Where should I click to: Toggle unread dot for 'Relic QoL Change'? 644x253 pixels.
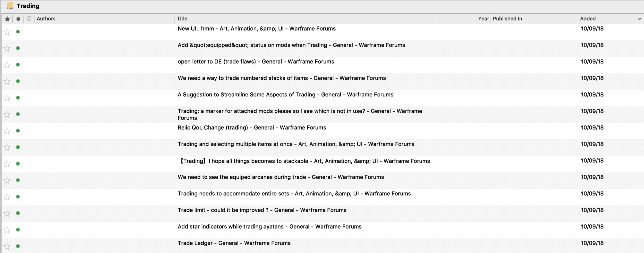click(18, 131)
